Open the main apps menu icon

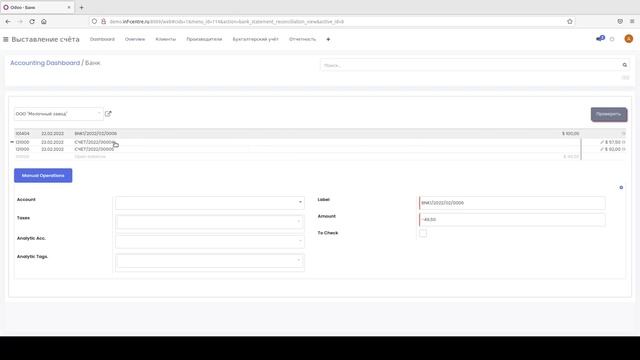click(x=6, y=40)
